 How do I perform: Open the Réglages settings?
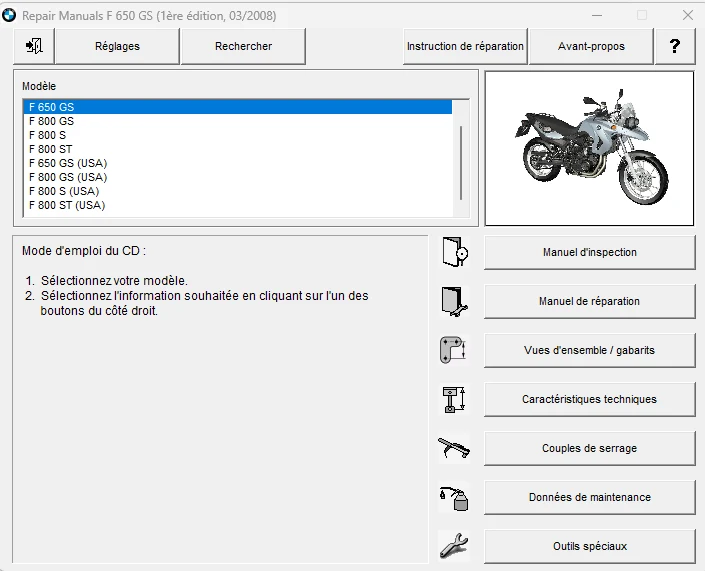[117, 46]
